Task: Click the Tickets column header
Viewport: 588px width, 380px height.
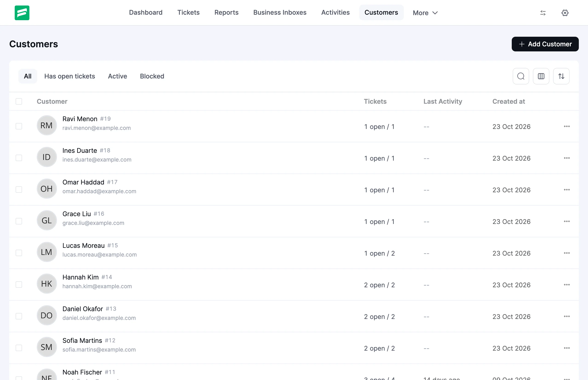Action: (375, 101)
